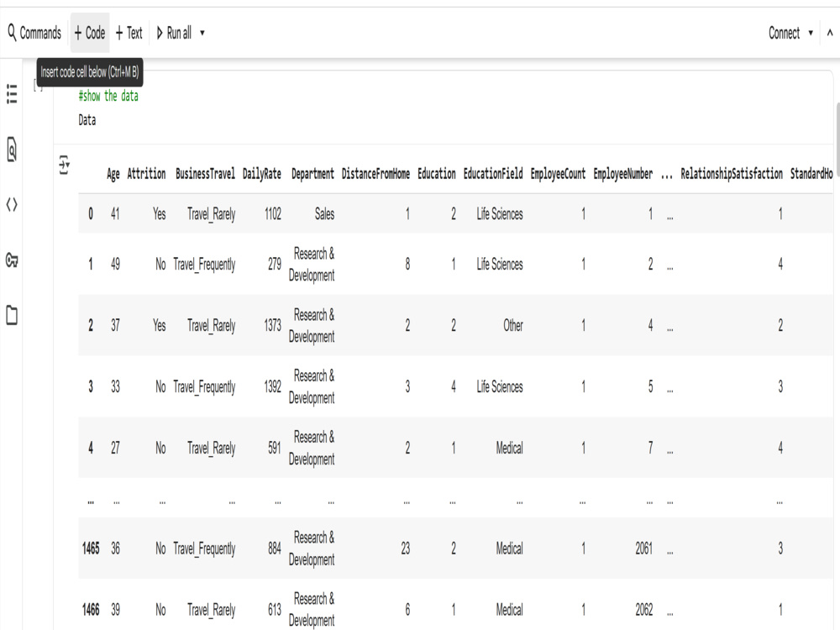Insert a new code cell with + Code
Image resolution: width=840 pixels, height=630 pixels.
pyautogui.click(x=90, y=34)
